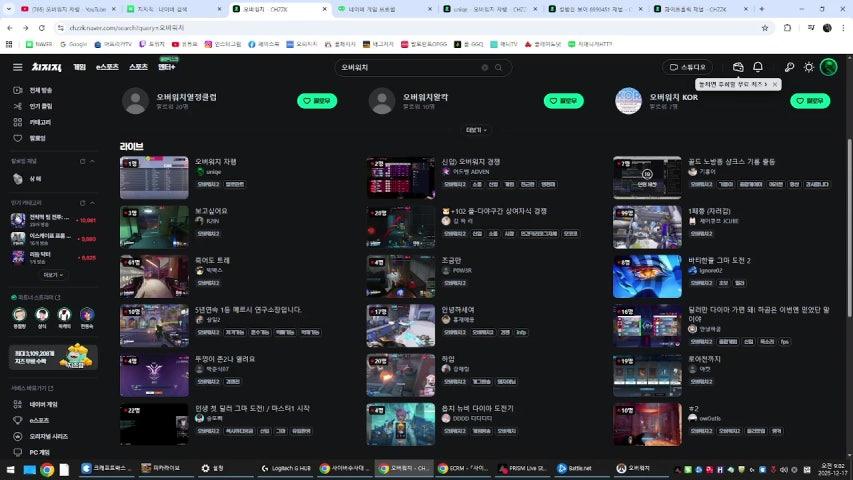Viewport: 853px width, 480px height.
Task: Refresh the popular categories section
Action: click(x=83, y=203)
